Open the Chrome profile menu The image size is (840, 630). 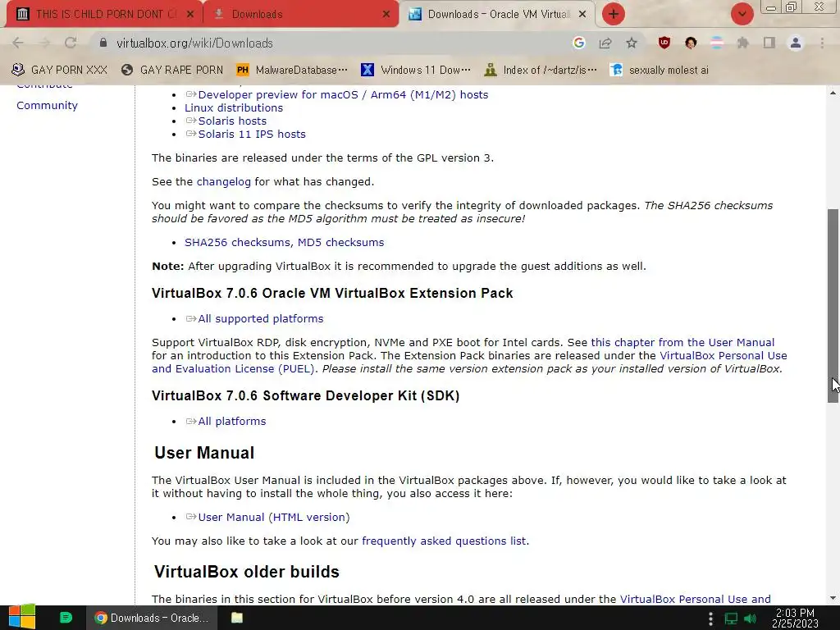tap(796, 43)
